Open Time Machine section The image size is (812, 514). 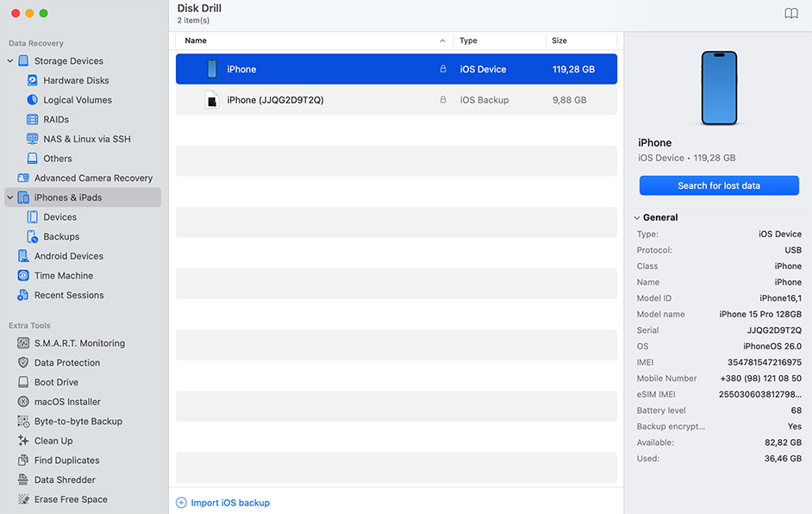coord(64,276)
